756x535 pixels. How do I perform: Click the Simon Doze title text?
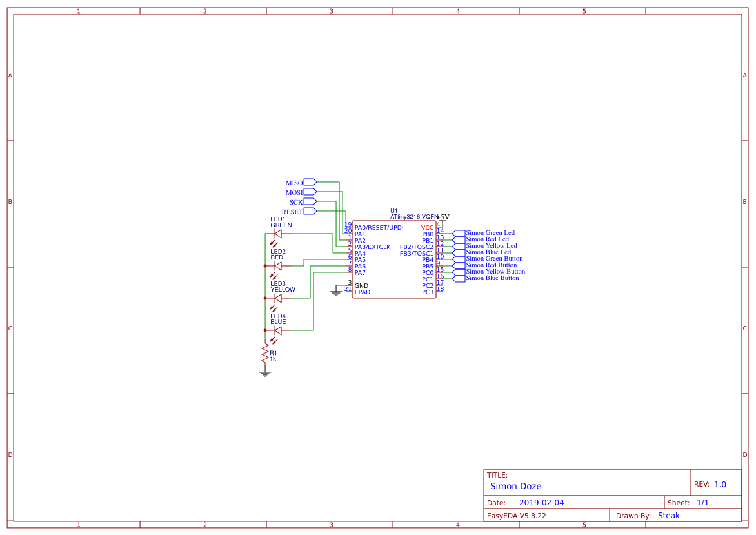click(x=515, y=487)
